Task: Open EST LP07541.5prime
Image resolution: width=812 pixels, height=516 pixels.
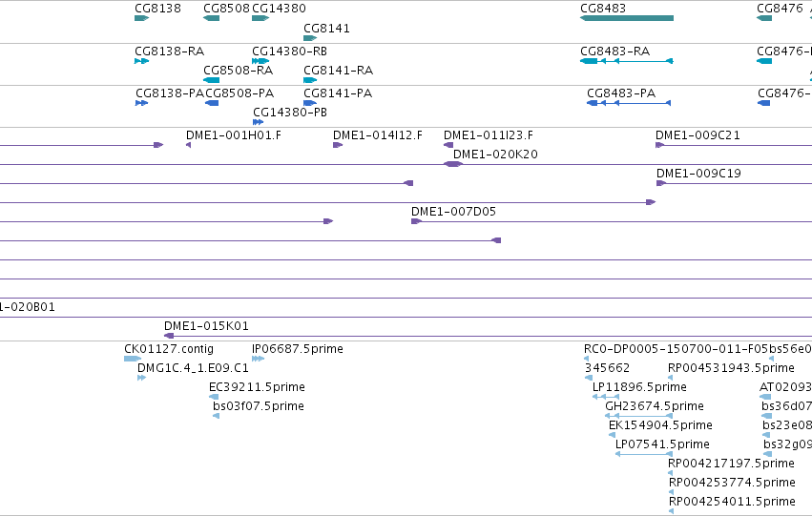Action: pyautogui.click(x=662, y=444)
